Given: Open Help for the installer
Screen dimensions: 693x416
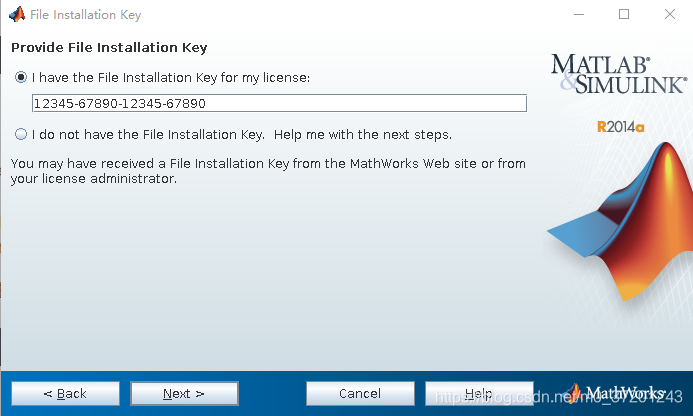Looking at the screenshot, I should pos(478,393).
